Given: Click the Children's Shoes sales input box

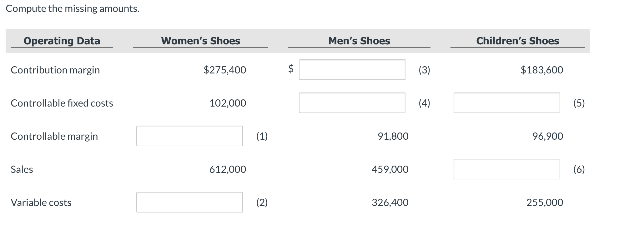Looking at the screenshot, I should coord(507,169).
